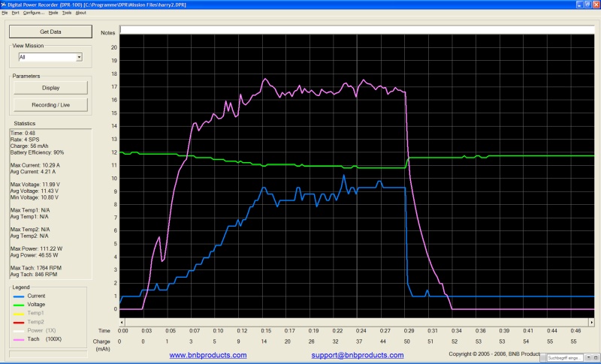The image size is (601, 364).
Task: Click the 'Max Voltage: 11.99 V' statistic
Action: coord(35,185)
